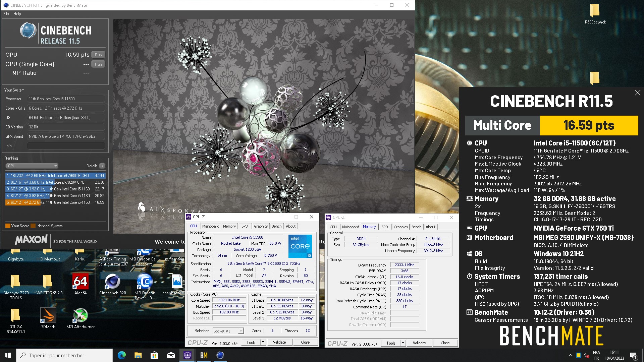Viewport: 644px width, 362px height.
Task: Switch to BenchMate taskbar icon
Action: pyautogui.click(x=204, y=355)
